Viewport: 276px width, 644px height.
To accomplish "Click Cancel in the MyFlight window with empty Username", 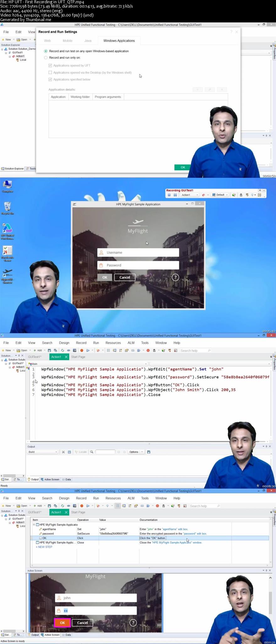I will [x=125, y=277].
